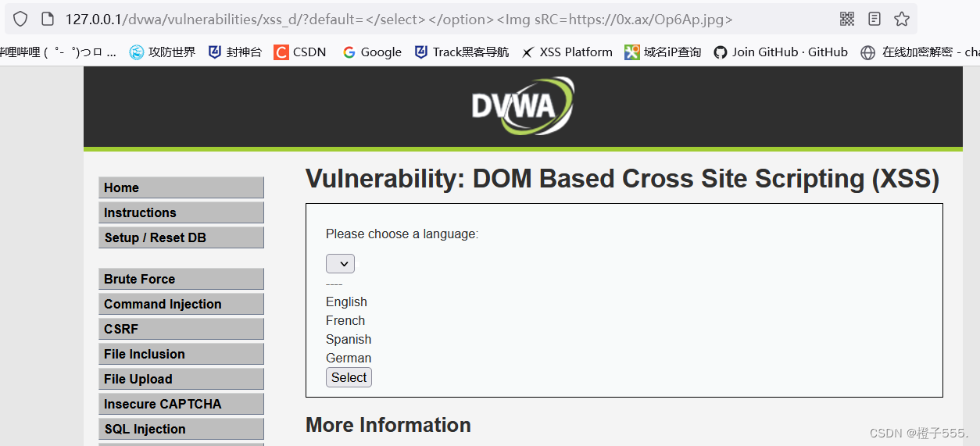Open the XSS Platform bookmark

pyautogui.click(x=567, y=52)
